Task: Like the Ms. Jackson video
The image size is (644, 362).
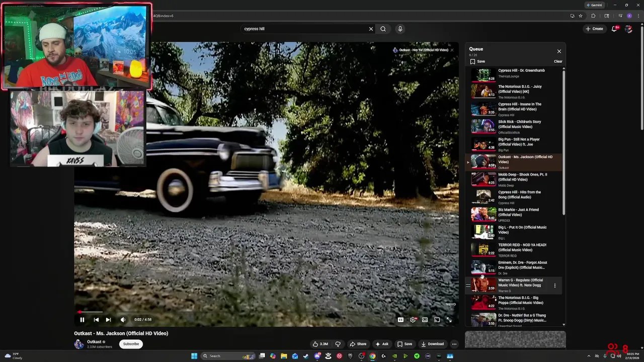Action: click(320, 344)
